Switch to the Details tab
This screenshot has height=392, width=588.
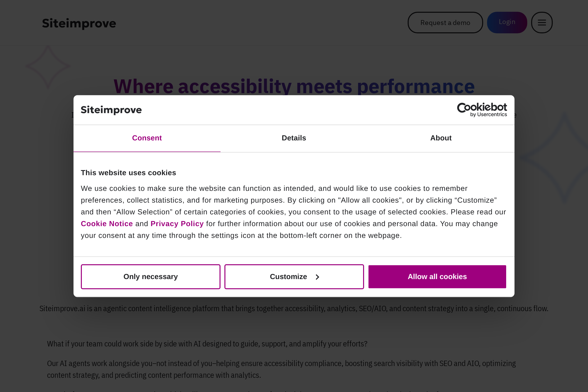pos(294,138)
